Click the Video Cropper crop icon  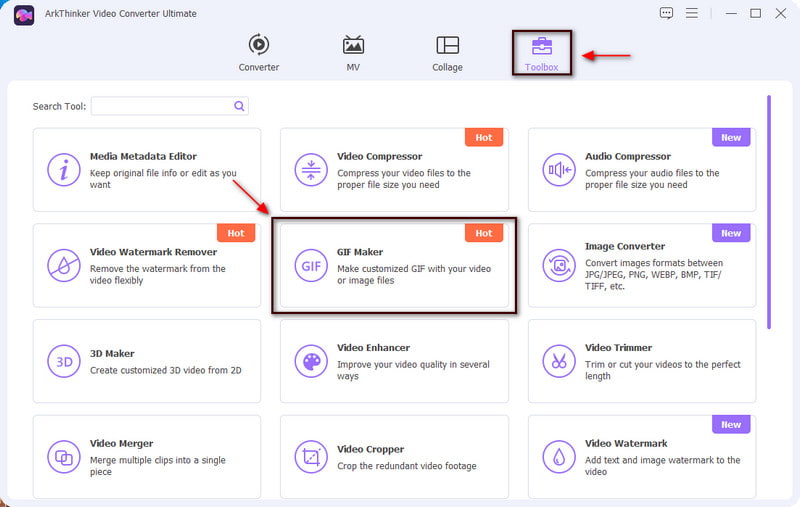311,458
